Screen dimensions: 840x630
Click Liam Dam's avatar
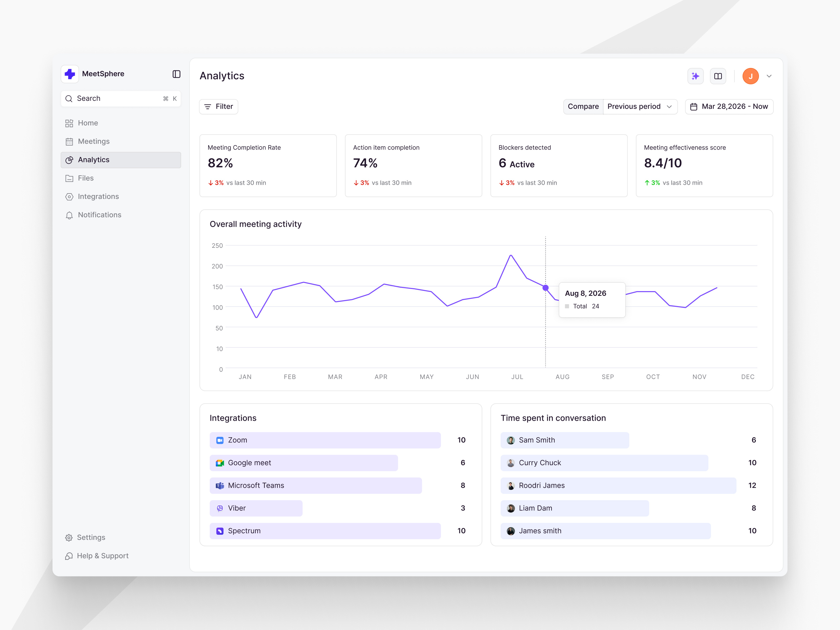[511, 508]
